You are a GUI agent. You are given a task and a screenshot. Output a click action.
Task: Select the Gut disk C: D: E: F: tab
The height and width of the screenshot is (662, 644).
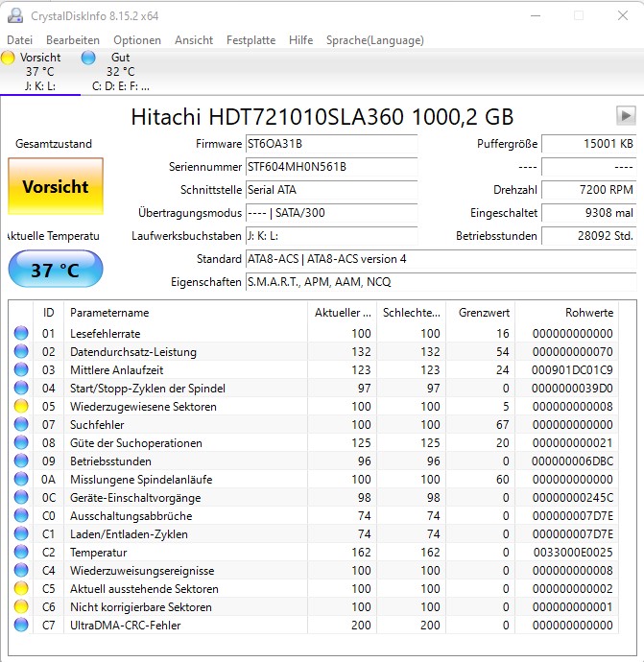120,72
